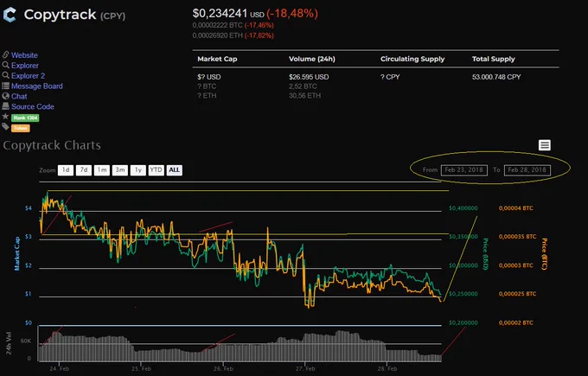The height and width of the screenshot is (376, 588).
Task: Set chart zoom to YTD
Action: coord(156,169)
